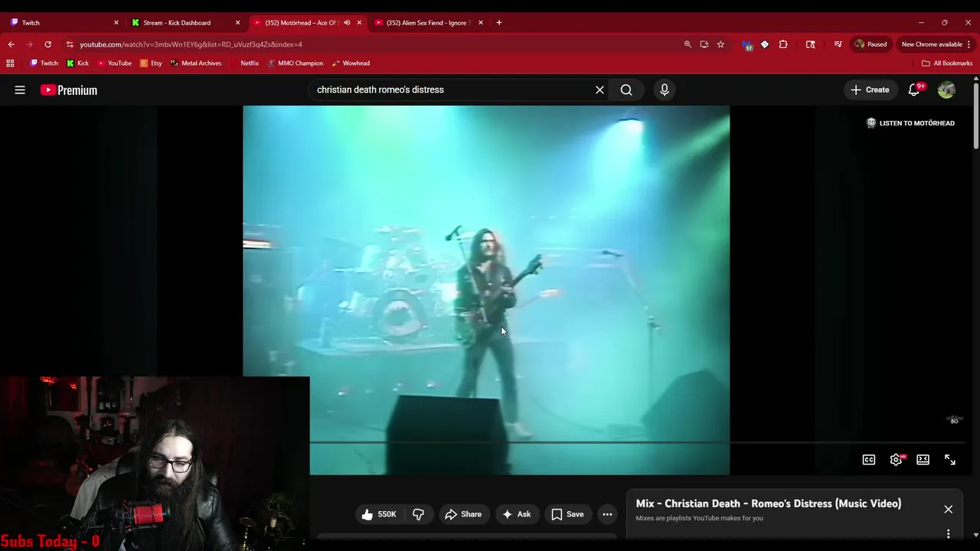The width and height of the screenshot is (980, 551).
Task: Share the video
Action: click(x=463, y=514)
